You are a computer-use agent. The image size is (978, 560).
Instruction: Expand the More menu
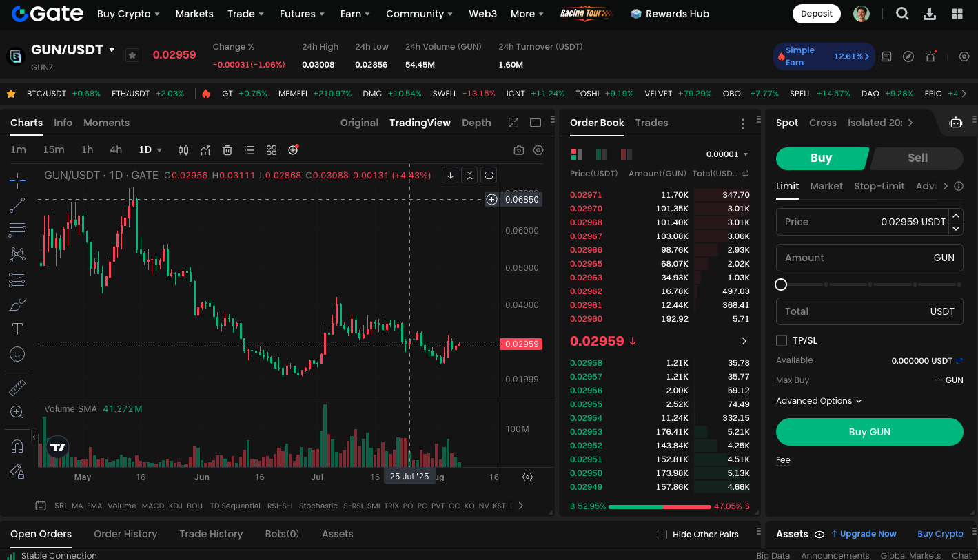tap(527, 14)
